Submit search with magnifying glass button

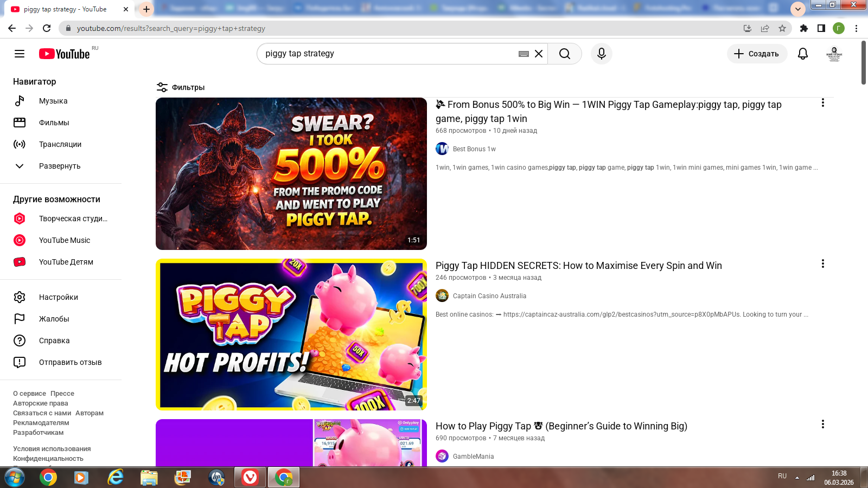(x=564, y=54)
